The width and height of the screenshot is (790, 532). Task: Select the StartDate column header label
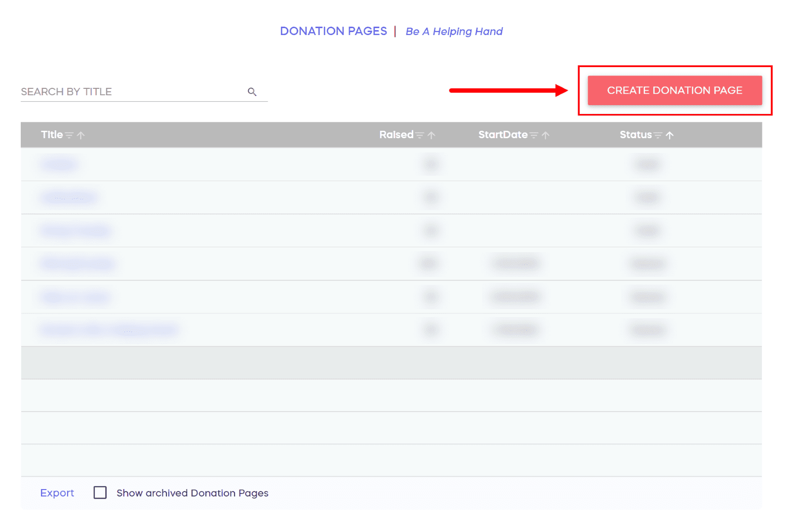(503, 135)
